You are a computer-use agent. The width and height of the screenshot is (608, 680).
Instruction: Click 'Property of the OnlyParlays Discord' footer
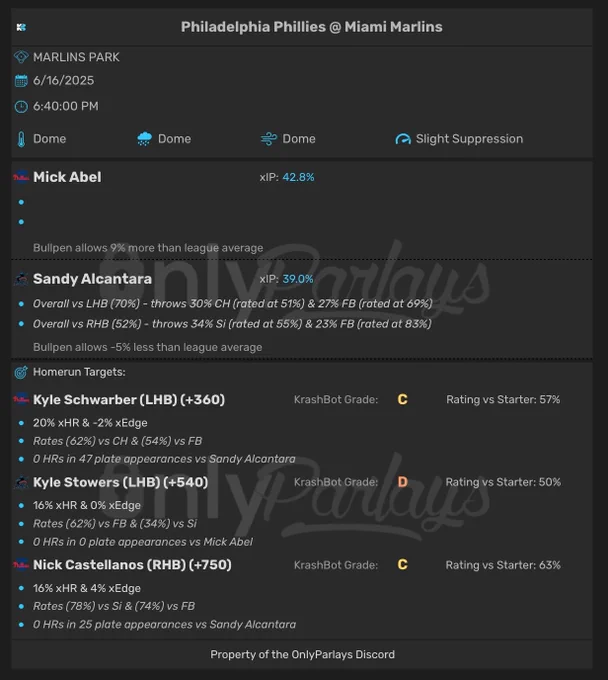[303, 654]
